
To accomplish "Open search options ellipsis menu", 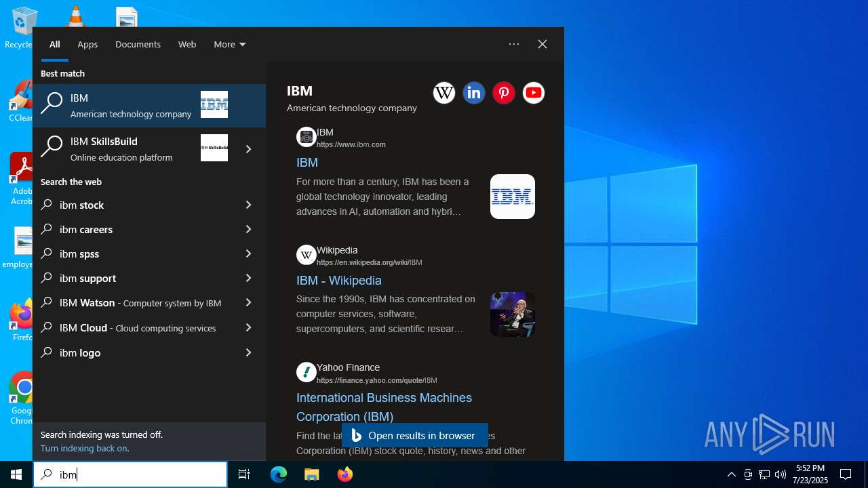I will pos(514,44).
